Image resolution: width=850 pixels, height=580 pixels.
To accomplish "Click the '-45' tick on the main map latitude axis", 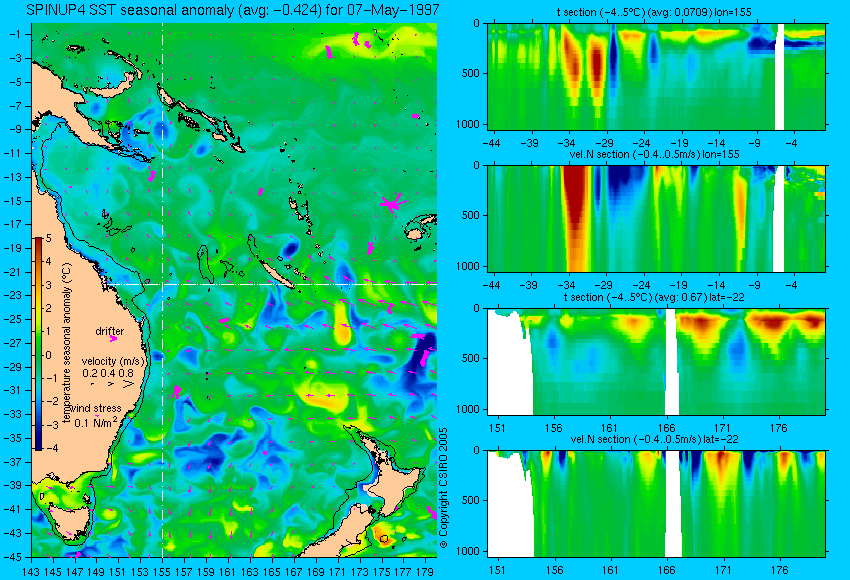I will pos(14,557).
